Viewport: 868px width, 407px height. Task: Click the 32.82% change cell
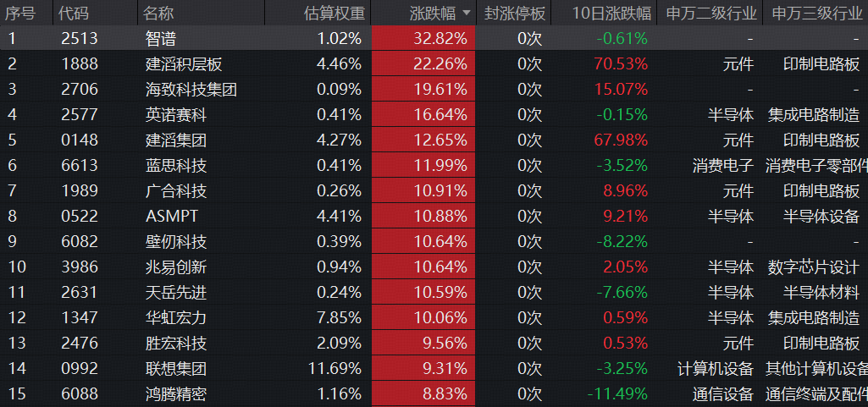[423, 38]
